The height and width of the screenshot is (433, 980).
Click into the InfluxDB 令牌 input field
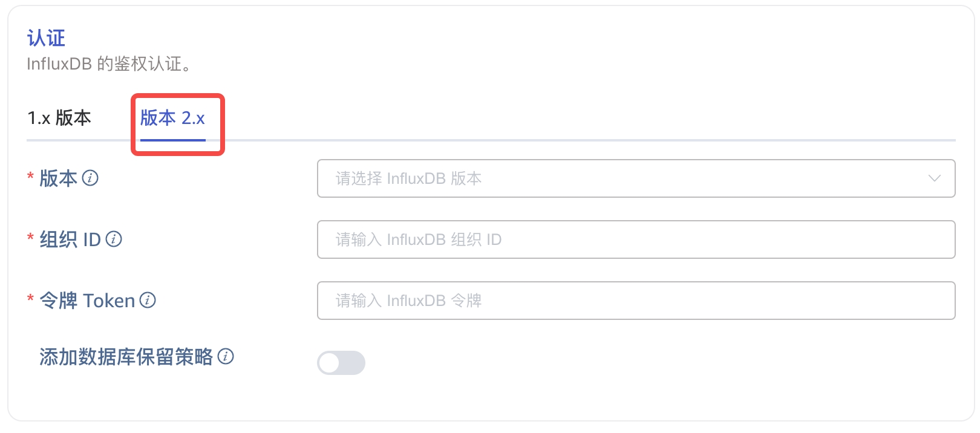[x=635, y=301]
